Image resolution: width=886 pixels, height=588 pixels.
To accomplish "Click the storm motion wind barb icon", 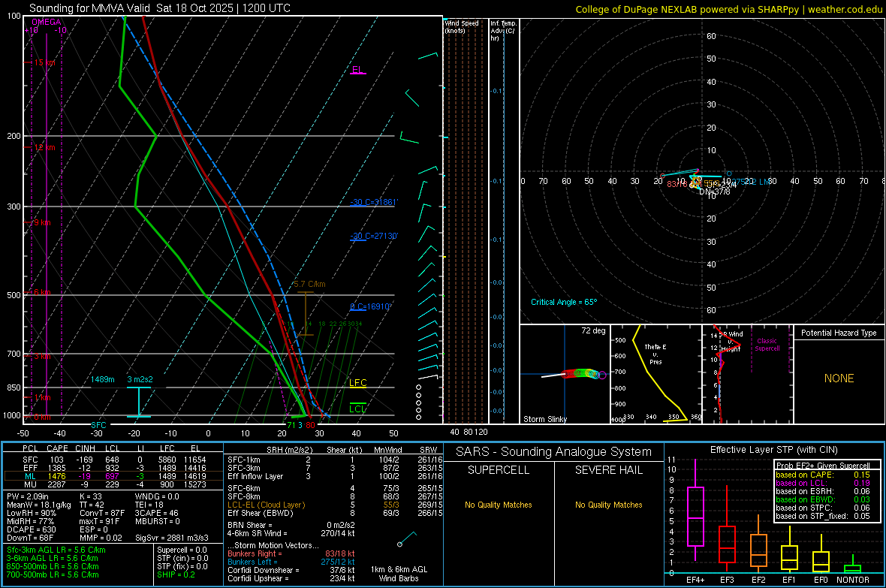I will pos(407,538).
